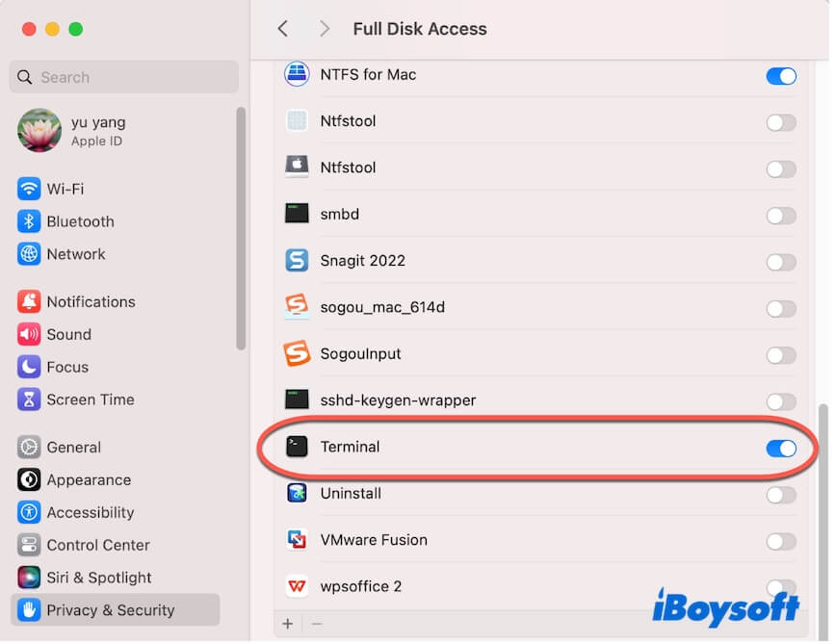Screen dimensions: 835x644
Task: Click the VMware Fusion app icon
Action: [x=297, y=540]
